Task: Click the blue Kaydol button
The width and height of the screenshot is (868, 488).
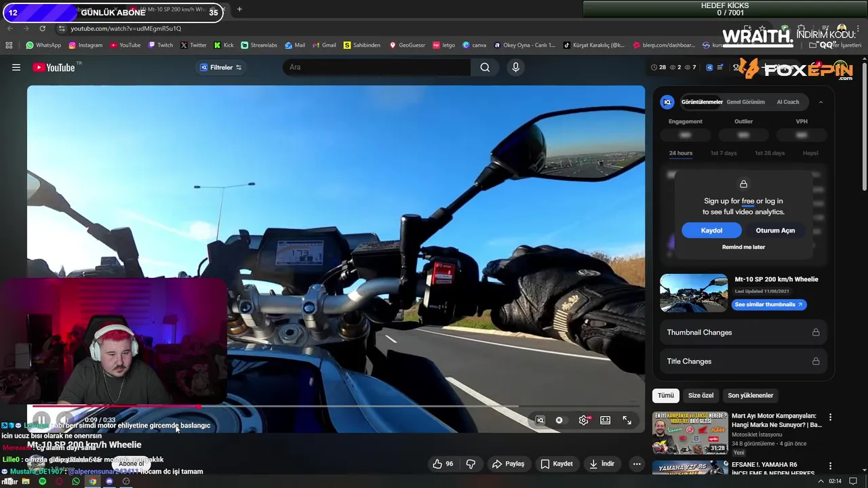Action: coord(711,230)
